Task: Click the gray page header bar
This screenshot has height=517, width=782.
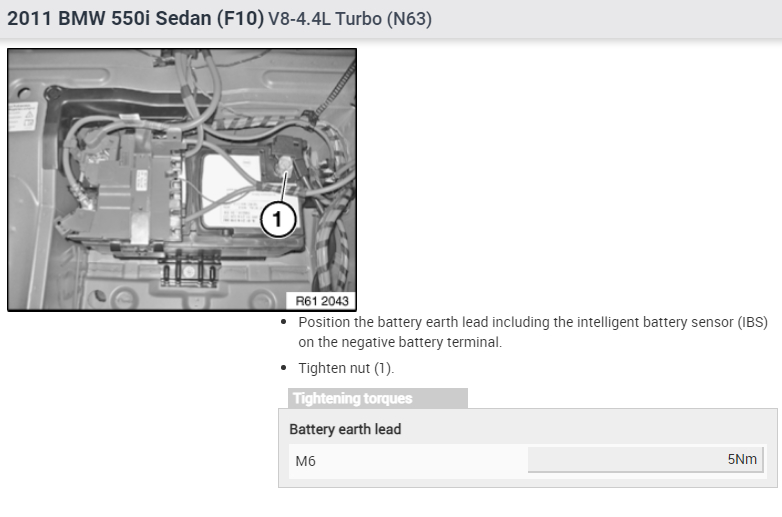Action: 600,19
